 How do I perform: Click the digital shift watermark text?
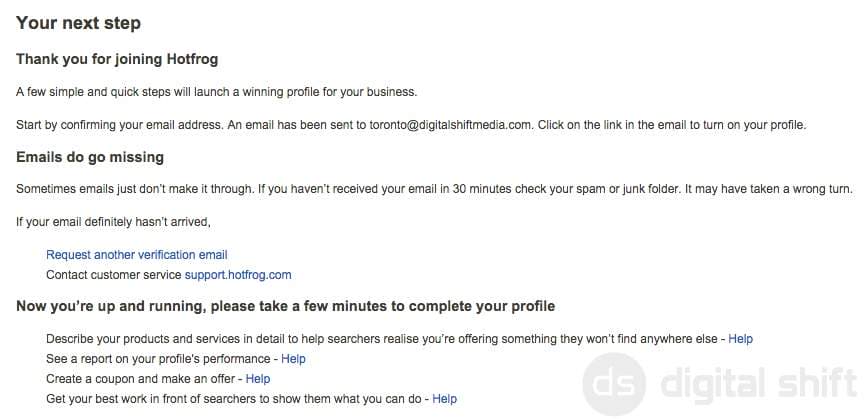[x=759, y=383]
